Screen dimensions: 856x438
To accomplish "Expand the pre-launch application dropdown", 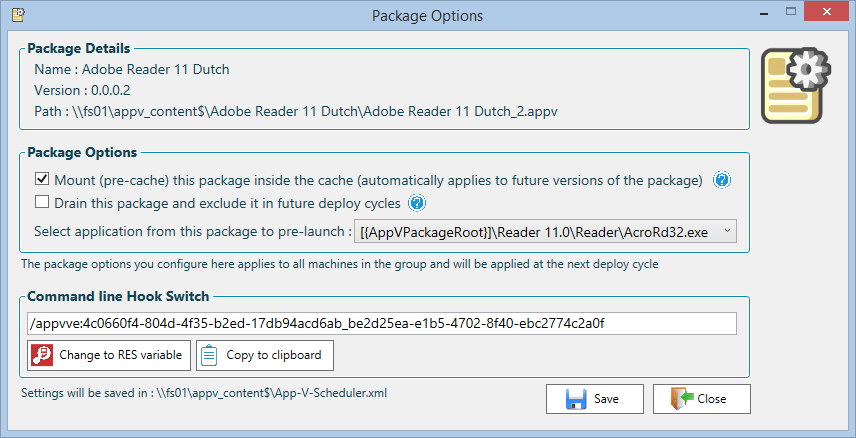I will click(726, 232).
